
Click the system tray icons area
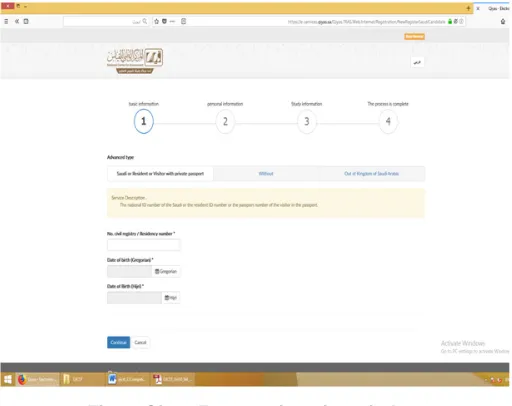point(496,380)
